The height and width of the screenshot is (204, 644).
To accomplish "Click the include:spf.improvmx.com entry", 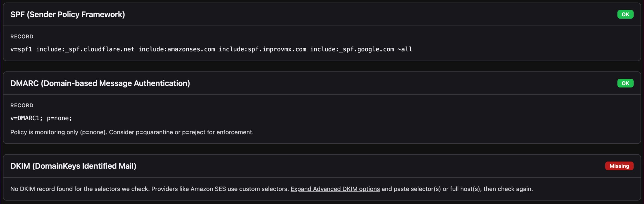I will (x=263, y=49).
